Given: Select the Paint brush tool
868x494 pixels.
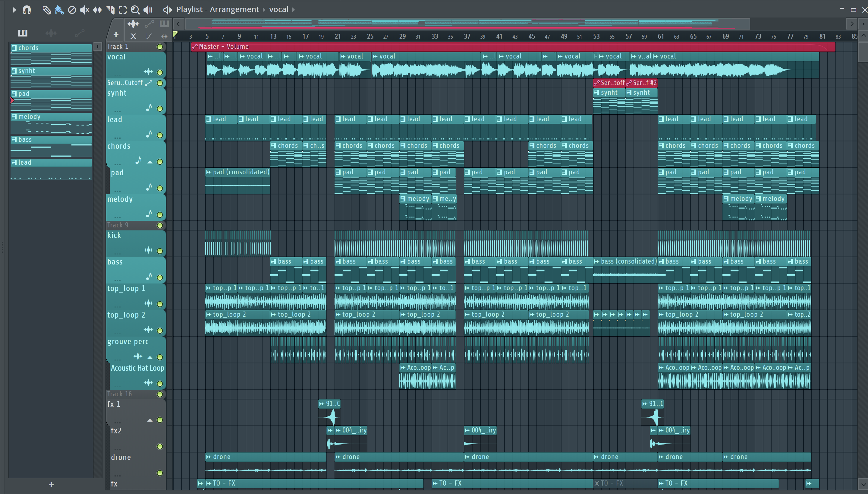Looking at the screenshot, I should pyautogui.click(x=59, y=10).
